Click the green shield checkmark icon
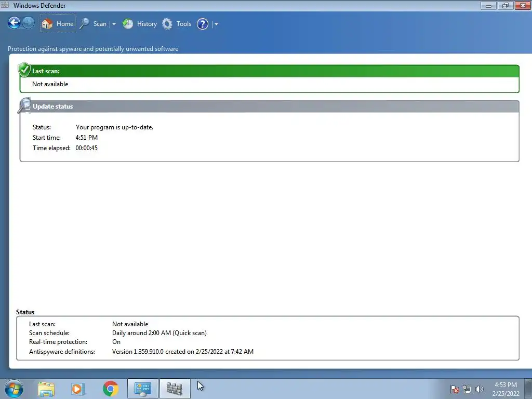532x399 pixels. (x=24, y=70)
